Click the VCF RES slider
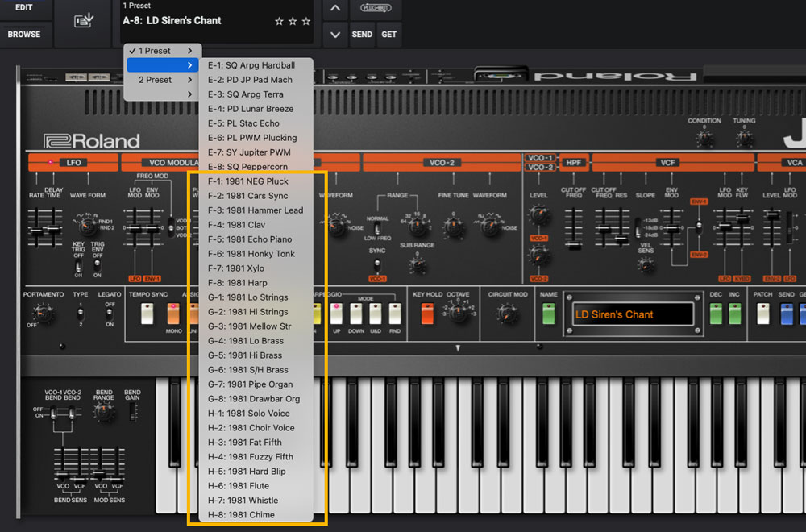 pos(621,239)
